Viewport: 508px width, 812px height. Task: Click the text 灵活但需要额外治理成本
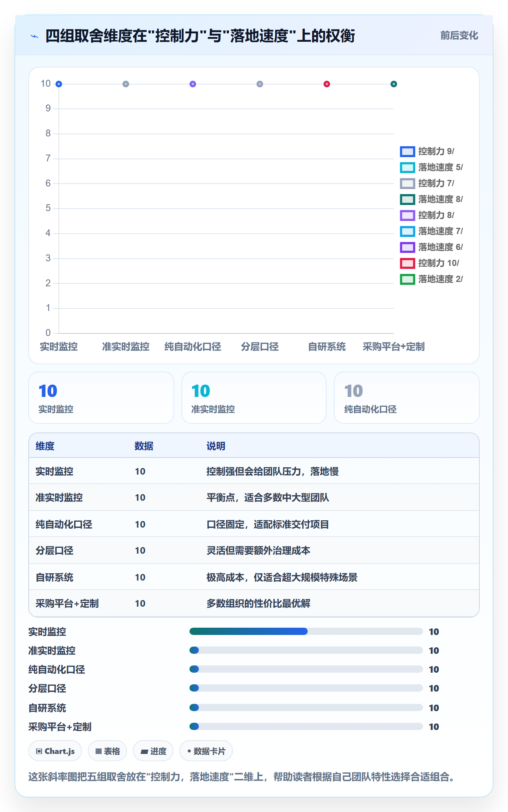(x=258, y=550)
